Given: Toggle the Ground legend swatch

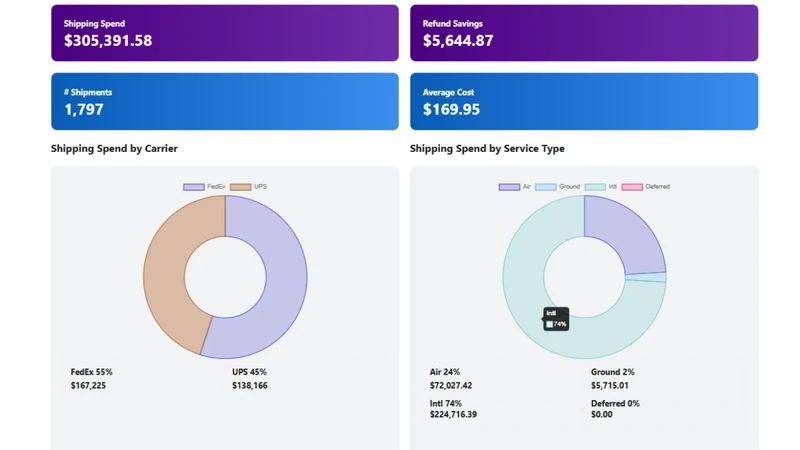Looking at the screenshot, I should (545, 187).
